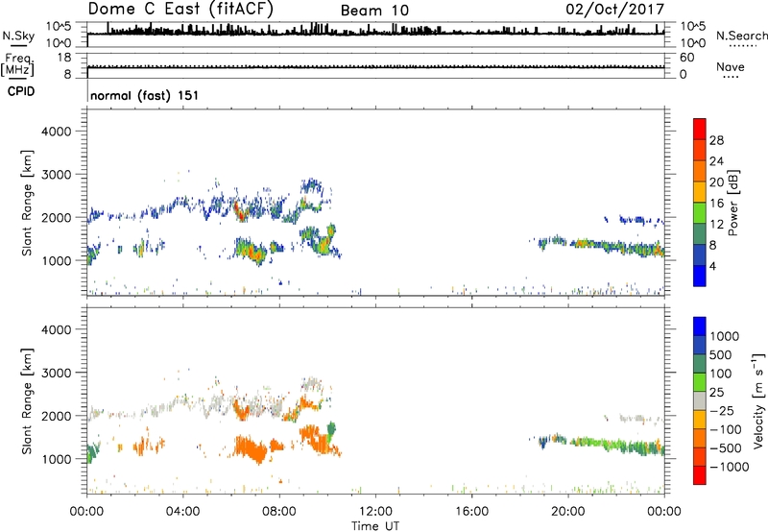Viewport: 768px width, 532px height.
Task: Click the green velocity patch near 10:00 at 1700 km
Action: [331, 429]
